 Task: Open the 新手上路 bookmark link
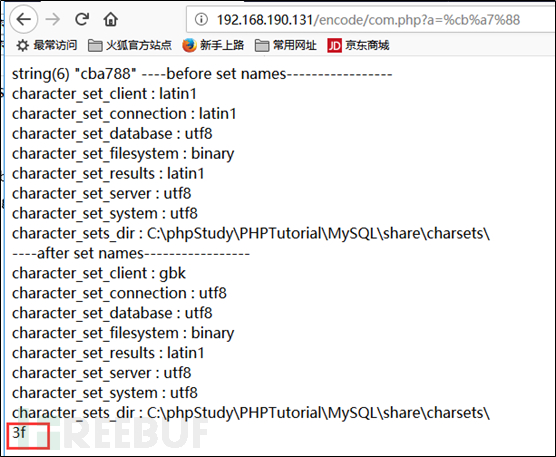213,45
